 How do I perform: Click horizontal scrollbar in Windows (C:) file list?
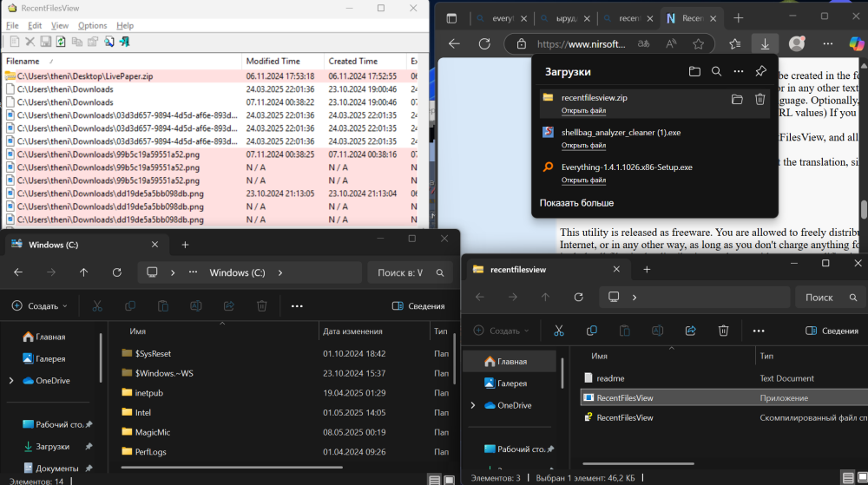(x=232, y=468)
